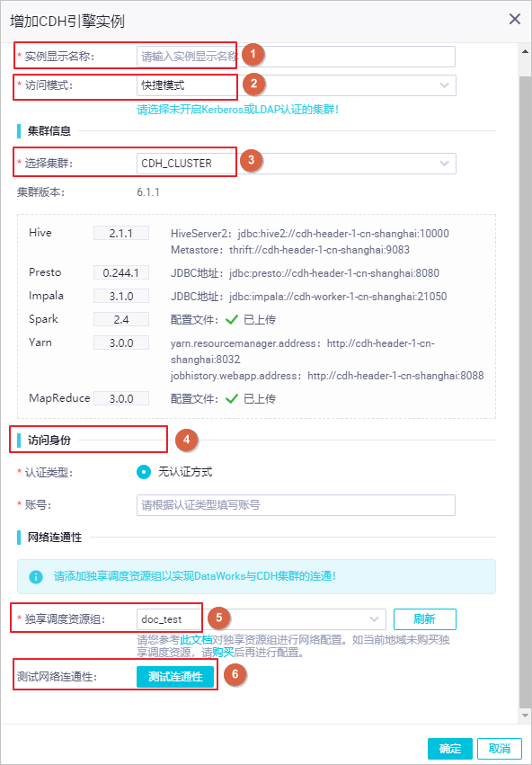Click the 刷新 button

click(x=424, y=619)
